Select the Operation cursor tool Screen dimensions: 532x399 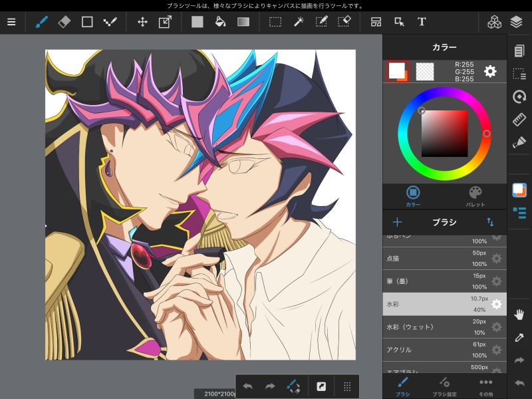tap(399, 22)
